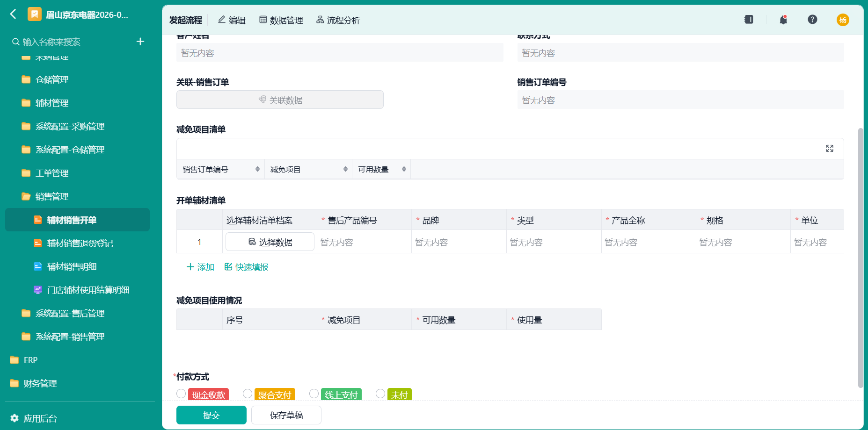Click the 类型 cell in row 1
The height and width of the screenshot is (430, 868).
[554, 242]
